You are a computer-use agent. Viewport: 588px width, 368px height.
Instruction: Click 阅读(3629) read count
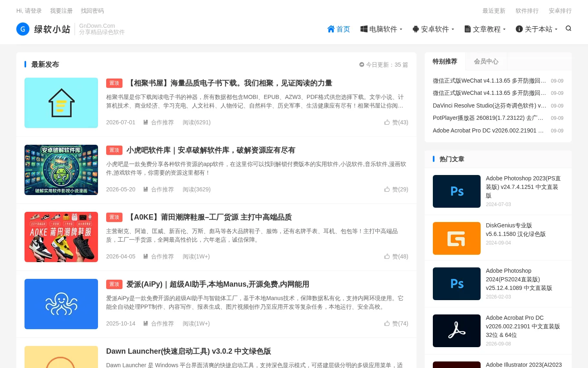(196, 189)
